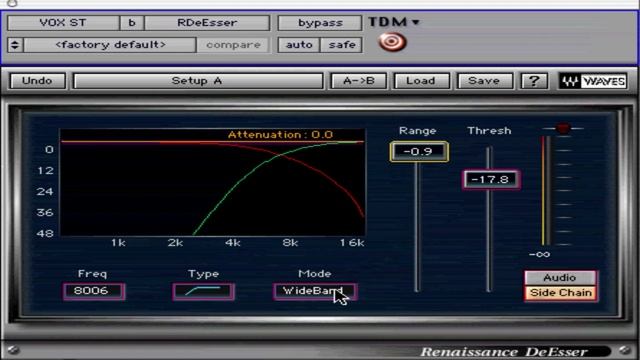This screenshot has height=360, width=640.
Task: Open the factory default preset menu
Action: (110, 44)
